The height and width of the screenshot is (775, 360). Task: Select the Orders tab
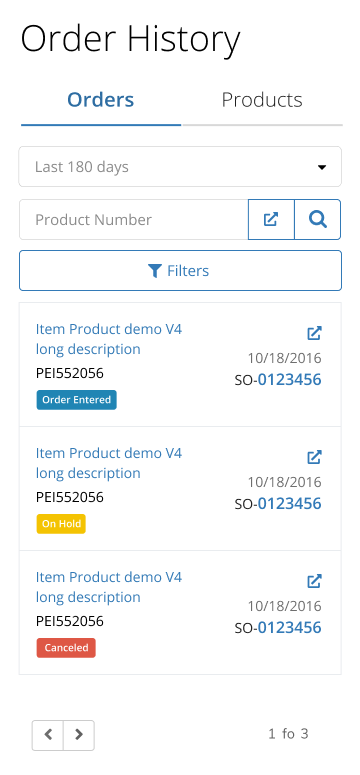click(x=101, y=100)
